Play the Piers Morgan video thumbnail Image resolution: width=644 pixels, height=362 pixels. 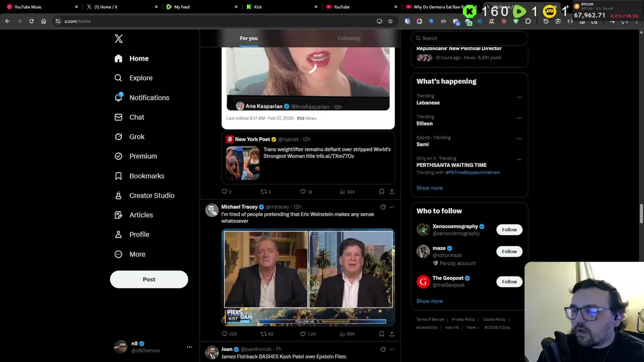[308, 278]
